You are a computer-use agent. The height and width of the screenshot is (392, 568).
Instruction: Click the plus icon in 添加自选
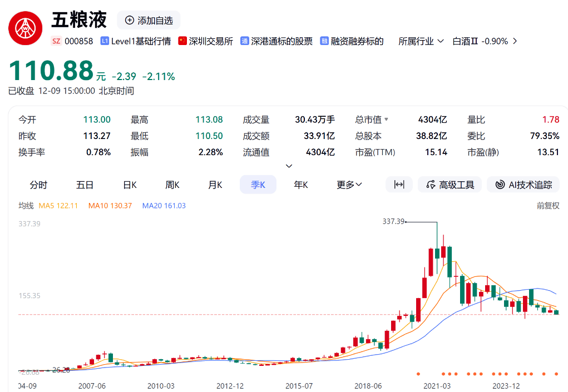(x=130, y=21)
